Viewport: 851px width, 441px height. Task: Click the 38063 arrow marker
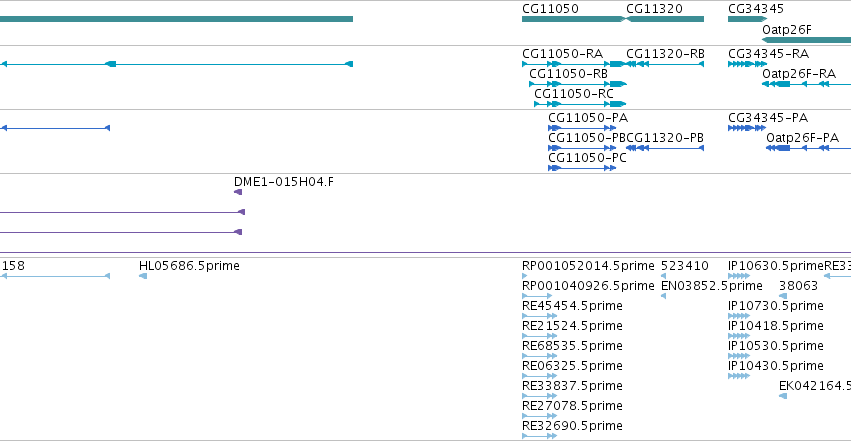783,296
